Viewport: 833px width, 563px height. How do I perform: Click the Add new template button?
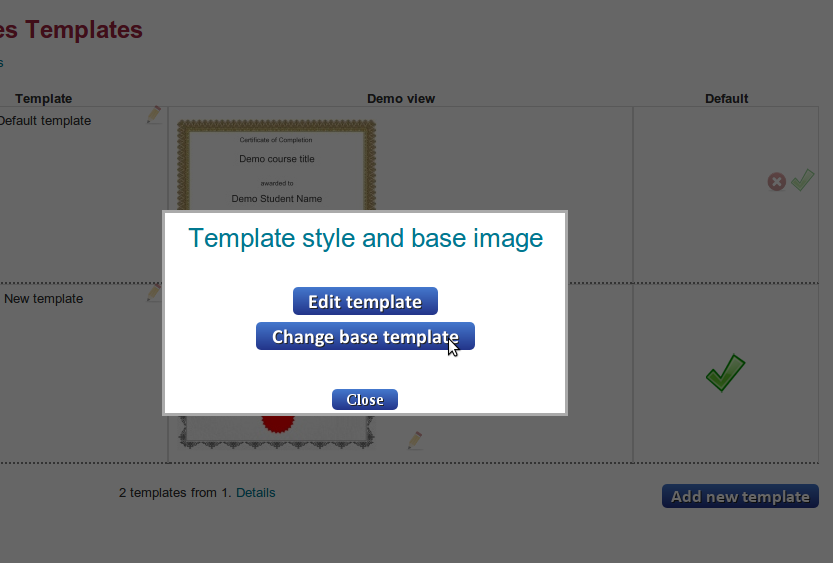coord(740,497)
